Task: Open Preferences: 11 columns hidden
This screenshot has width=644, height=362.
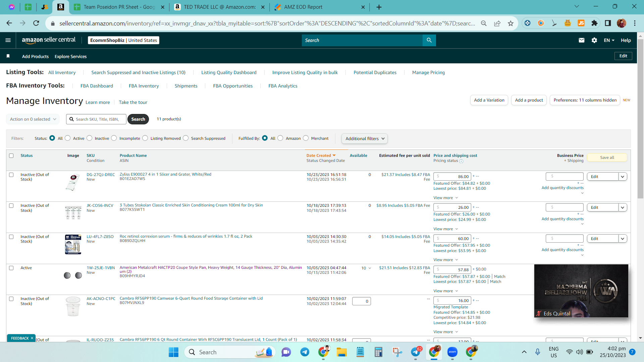Action: click(x=585, y=100)
